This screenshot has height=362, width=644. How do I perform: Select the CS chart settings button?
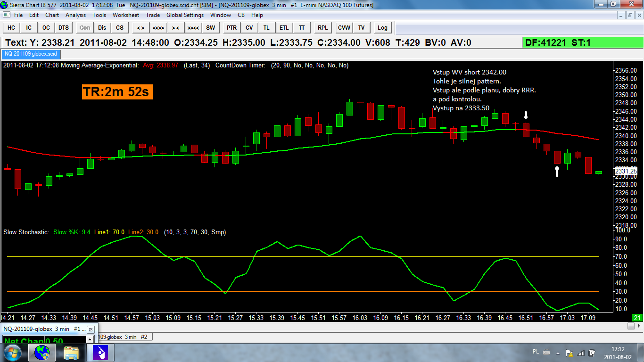pyautogui.click(x=120, y=28)
